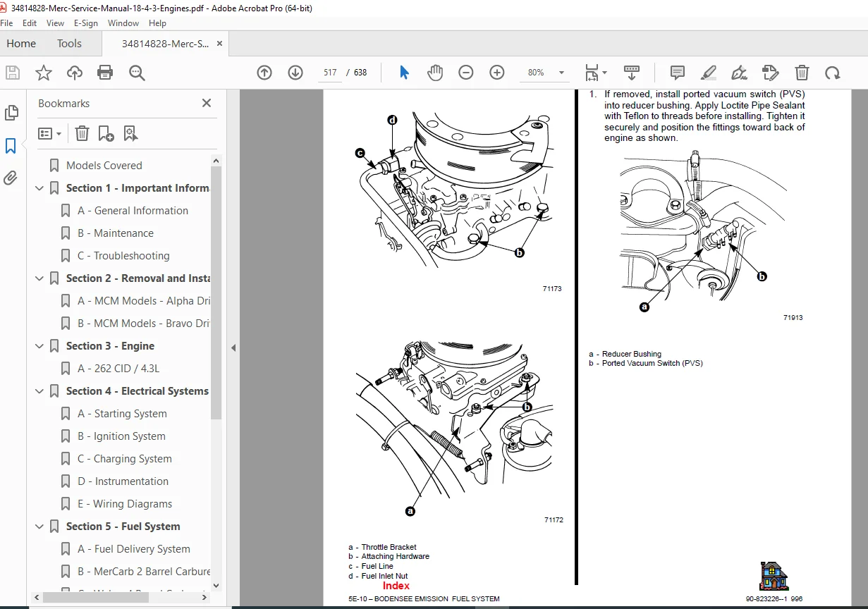Add a new bookmark icon in the panel
This screenshot has height=609, width=868.
[x=106, y=133]
